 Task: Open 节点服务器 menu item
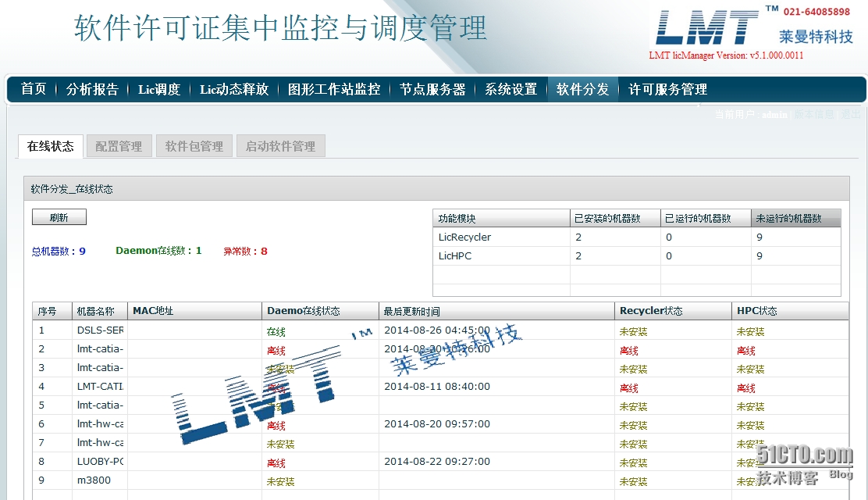(432, 89)
